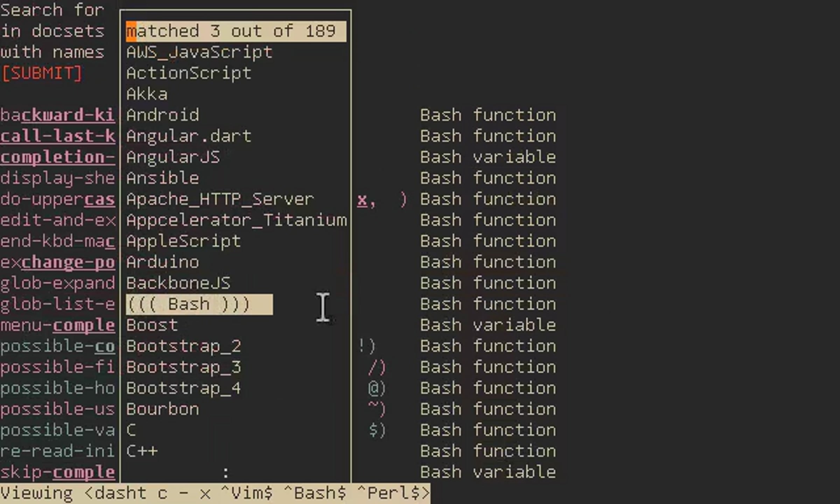Click the 'with names' label

pos(52,52)
